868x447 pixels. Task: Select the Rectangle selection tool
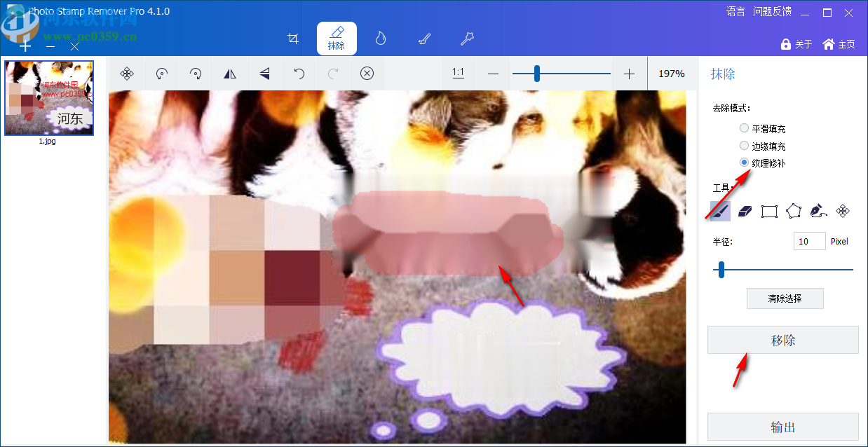(x=768, y=211)
